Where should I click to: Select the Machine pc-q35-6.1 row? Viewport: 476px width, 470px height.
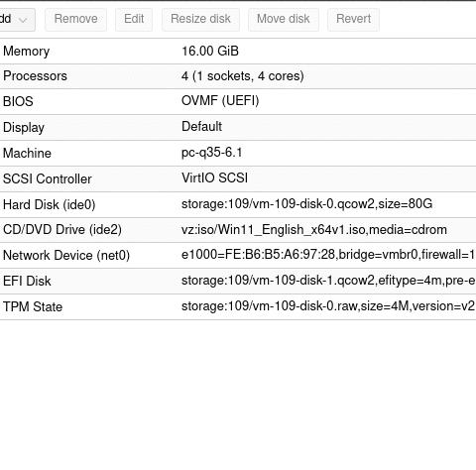(238, 153)
